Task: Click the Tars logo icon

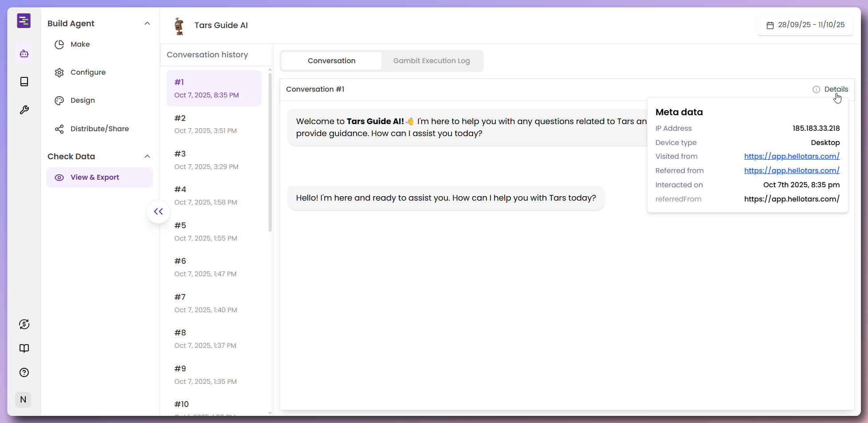Action: click(24, 21)
